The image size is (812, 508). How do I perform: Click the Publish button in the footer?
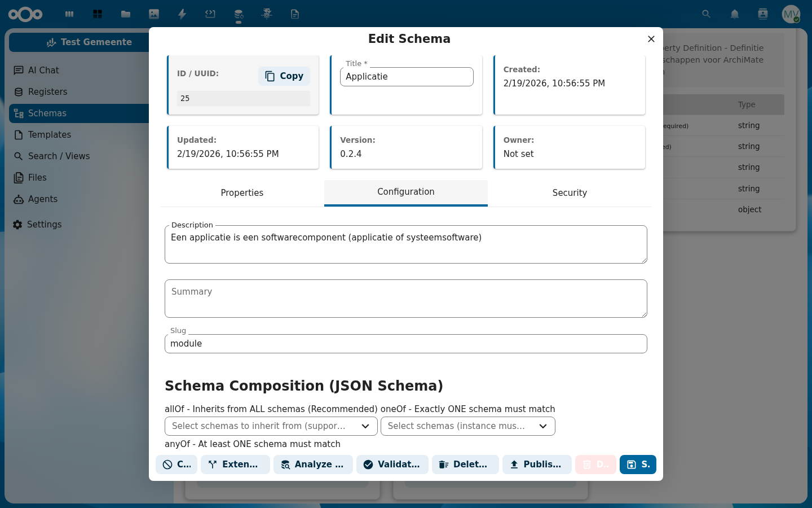coord(537,465)
